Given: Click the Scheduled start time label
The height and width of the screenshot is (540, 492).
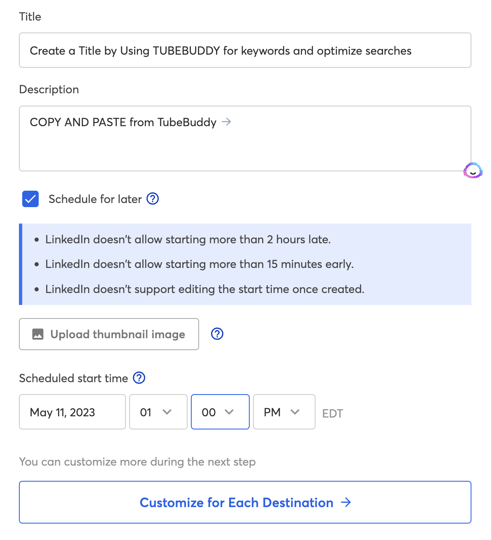Looking at the screenshot, I should (73, 378).
